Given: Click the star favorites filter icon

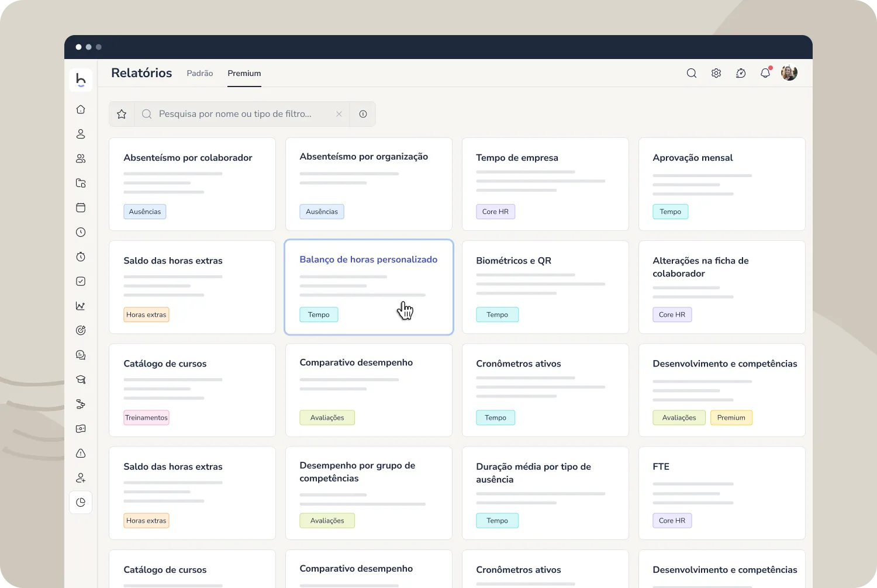Looking at the screenshot, I should (x=122, y=114).
